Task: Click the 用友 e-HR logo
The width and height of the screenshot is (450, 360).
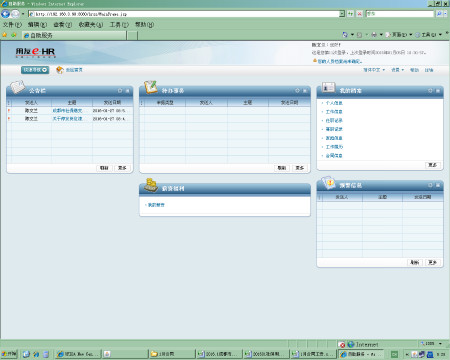Action: click(35, 52)
